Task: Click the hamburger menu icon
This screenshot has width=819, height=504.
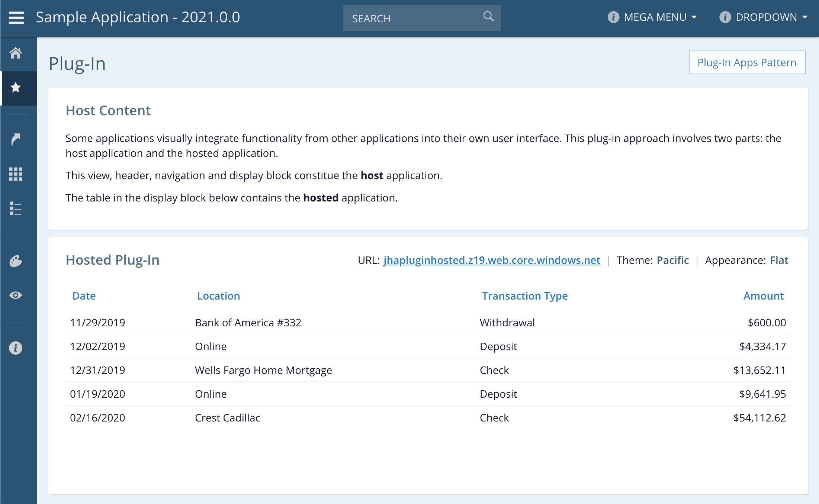Action: [x=16, y=17]
